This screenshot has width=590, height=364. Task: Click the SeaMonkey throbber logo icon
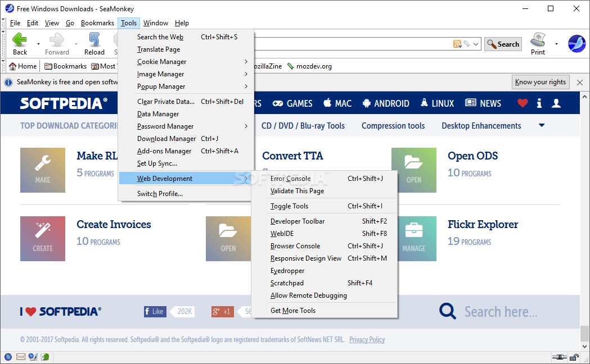click(577, 44)
